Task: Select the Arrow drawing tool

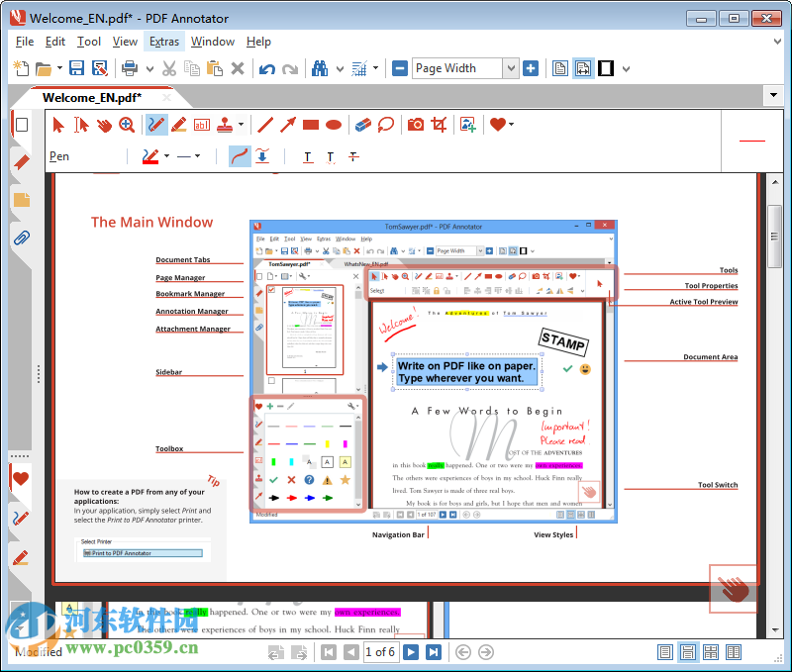Action: pyautogui.click(x=289, y=125)
